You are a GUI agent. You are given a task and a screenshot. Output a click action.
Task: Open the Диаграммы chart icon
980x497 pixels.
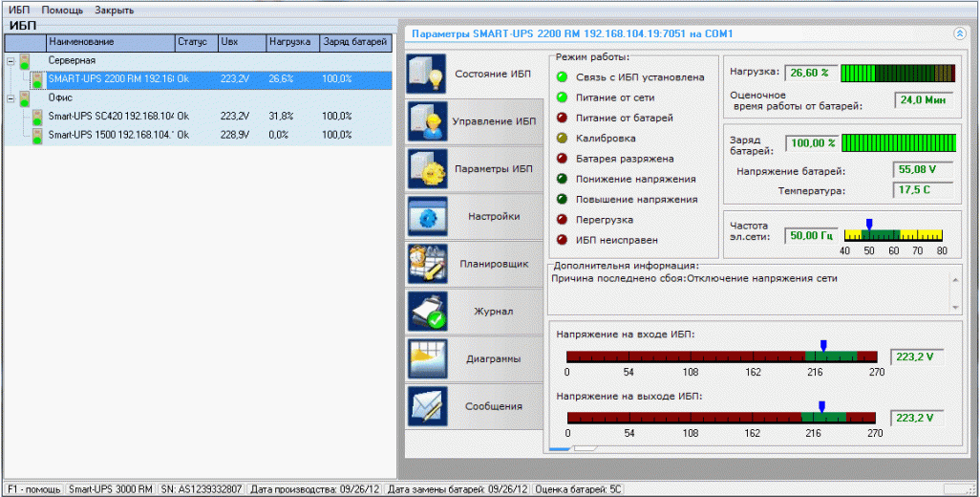(427, 358)
